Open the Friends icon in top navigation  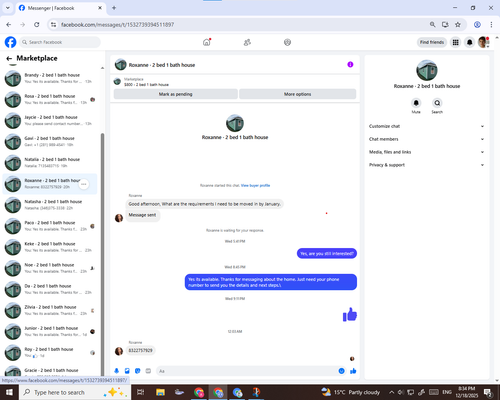tap(247, 42)
